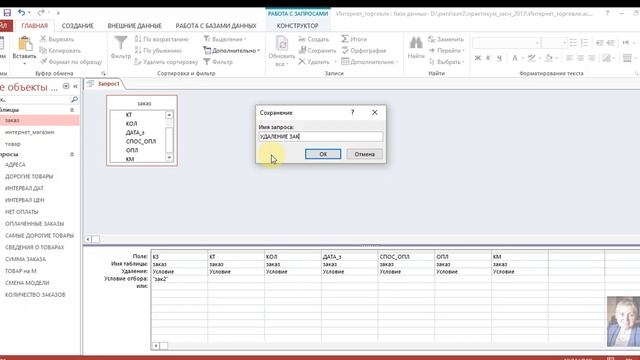
Task: Click criteria cell containing "зак2"
Action: pos(179,279)
